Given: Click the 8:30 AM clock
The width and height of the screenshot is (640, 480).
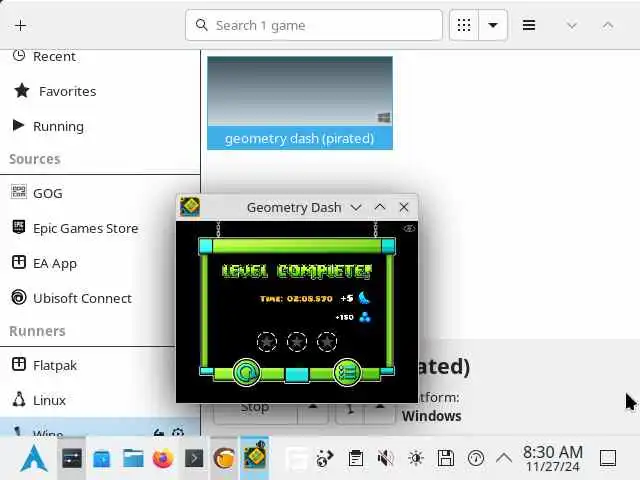Looking at the screenshot, I should 553,453.
